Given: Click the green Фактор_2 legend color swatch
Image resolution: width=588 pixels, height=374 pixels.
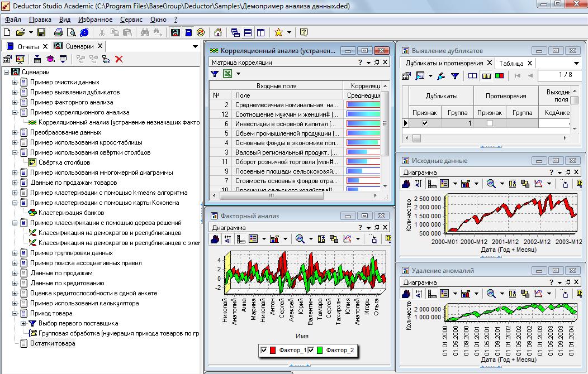Looking at the screenshot, I should pyautogui.click(x=320, y=351).
